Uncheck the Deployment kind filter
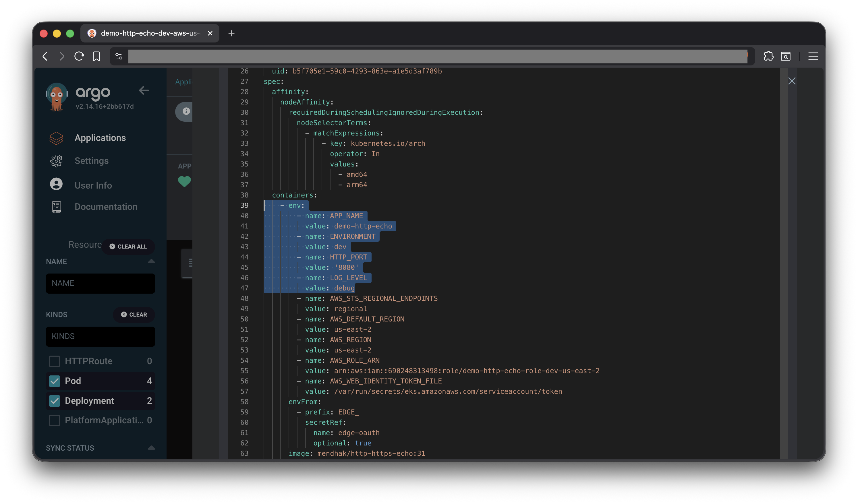Image resolution: width=858 pixels, height=504 pixels. (55, 401)
